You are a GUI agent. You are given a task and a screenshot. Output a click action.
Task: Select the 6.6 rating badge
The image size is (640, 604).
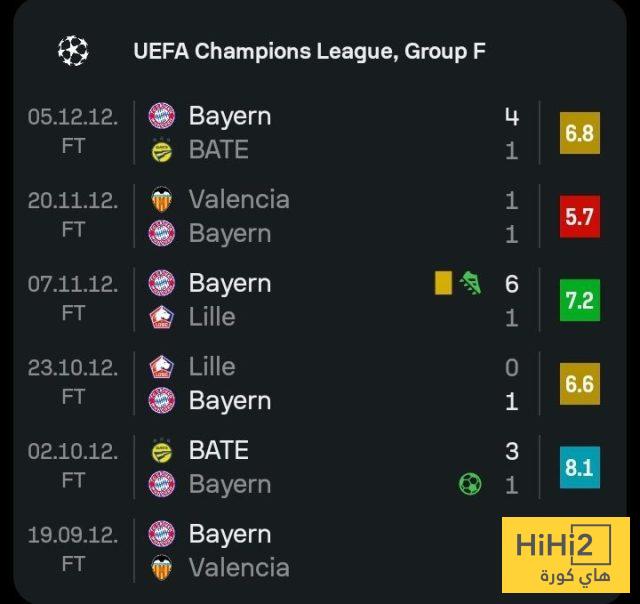point(579,384)
